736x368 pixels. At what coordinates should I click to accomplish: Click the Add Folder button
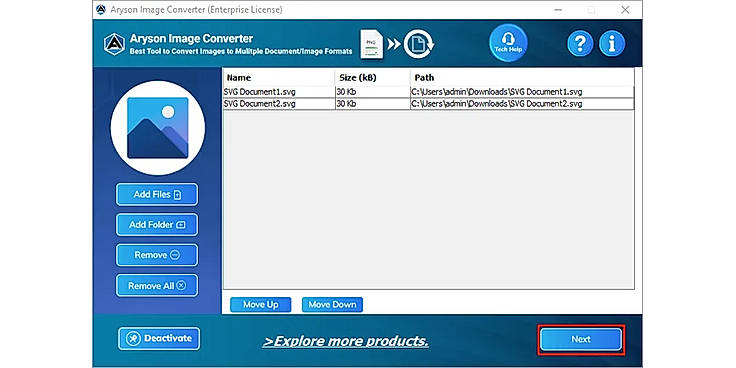pyautogui.click(x=157, y=225)
